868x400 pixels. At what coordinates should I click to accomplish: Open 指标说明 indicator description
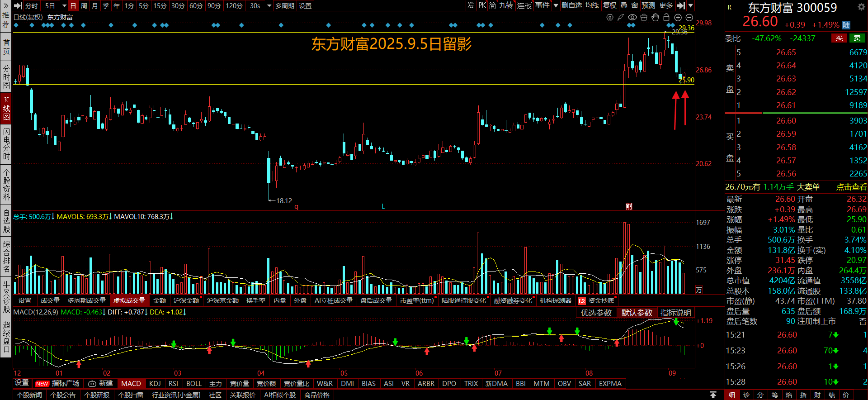tap(675, 313)
